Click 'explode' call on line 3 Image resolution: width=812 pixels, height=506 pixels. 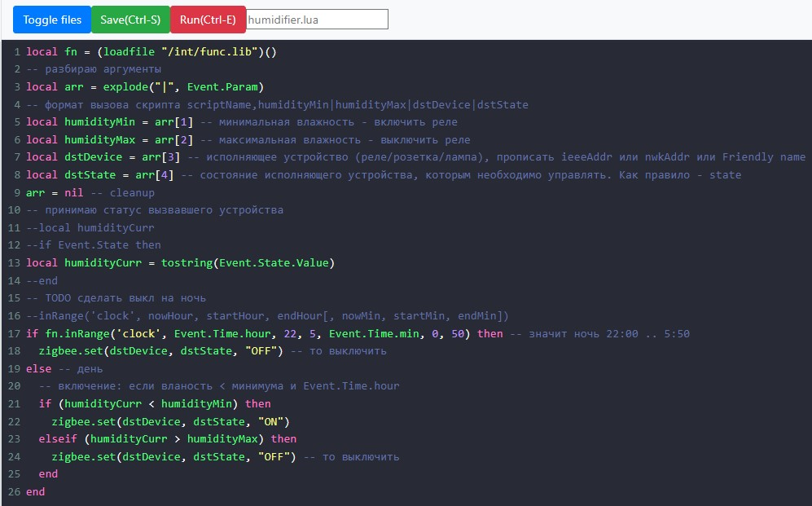click(126, 87)
